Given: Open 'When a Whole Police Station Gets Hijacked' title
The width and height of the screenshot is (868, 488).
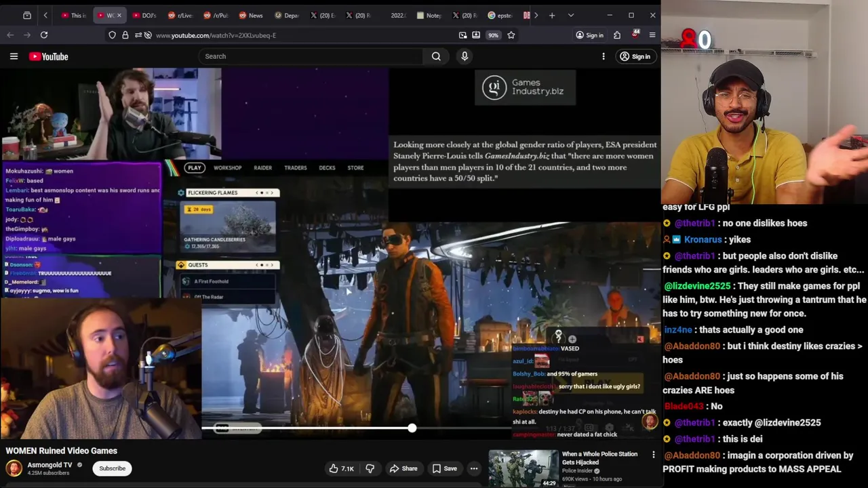Looking at the screenshot, I should (599, 457).
